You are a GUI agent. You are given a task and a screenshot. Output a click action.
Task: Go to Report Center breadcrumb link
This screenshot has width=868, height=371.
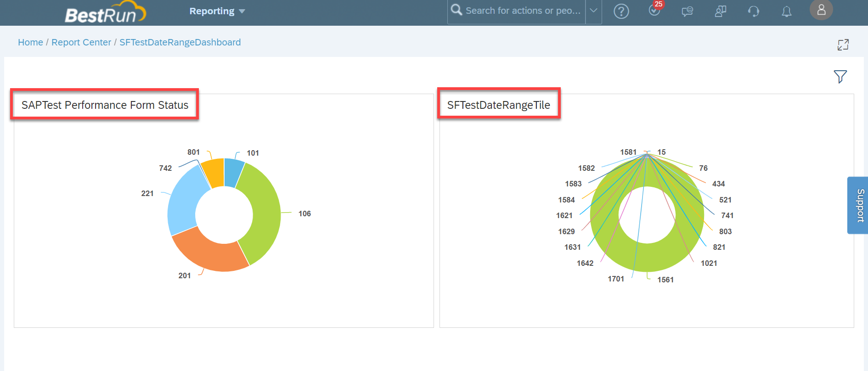click(x=81, y=42)
